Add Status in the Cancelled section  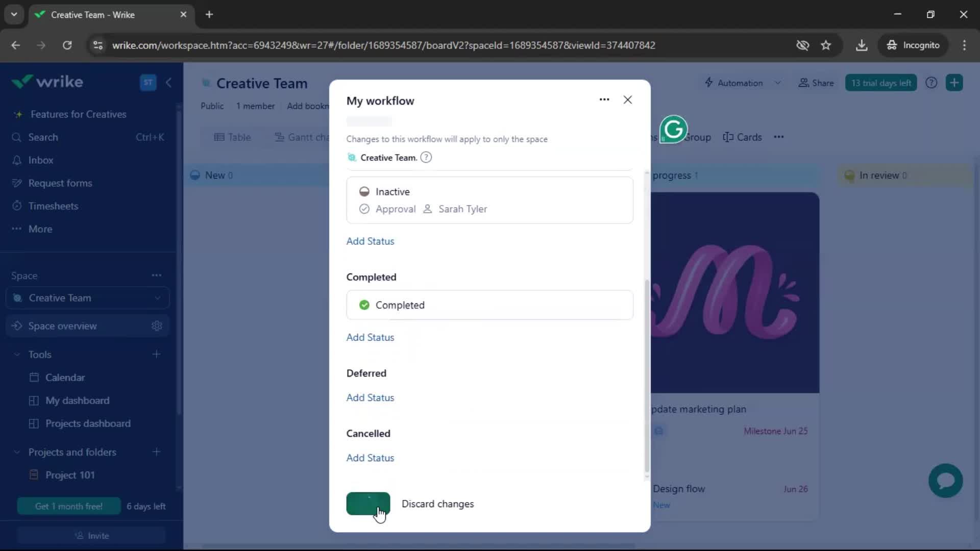click(x=370, y=458)
